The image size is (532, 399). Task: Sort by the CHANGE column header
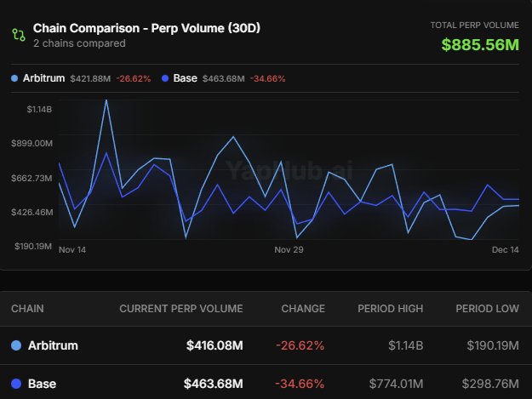[x=303, y=309]
